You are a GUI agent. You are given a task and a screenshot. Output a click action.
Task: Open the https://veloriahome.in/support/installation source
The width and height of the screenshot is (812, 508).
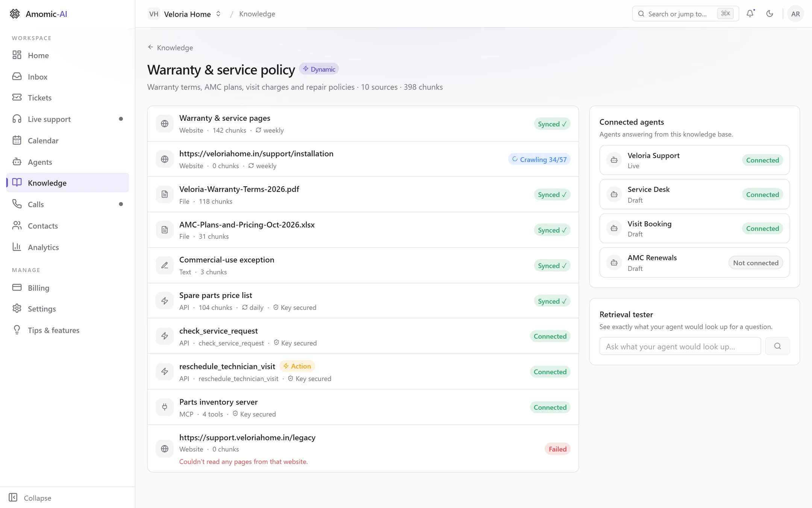point(363,159)
